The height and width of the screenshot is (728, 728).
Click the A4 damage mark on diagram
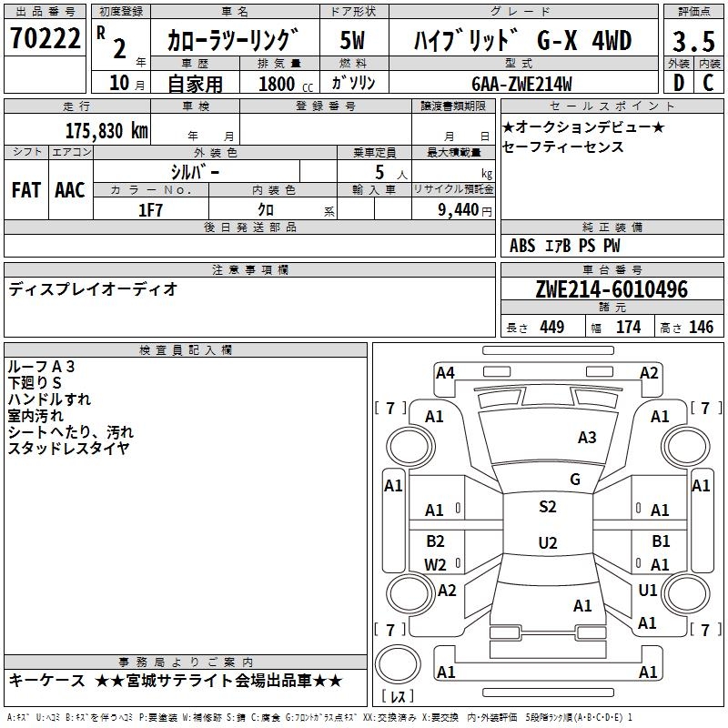pyautogui.click(x=445, y=372)
